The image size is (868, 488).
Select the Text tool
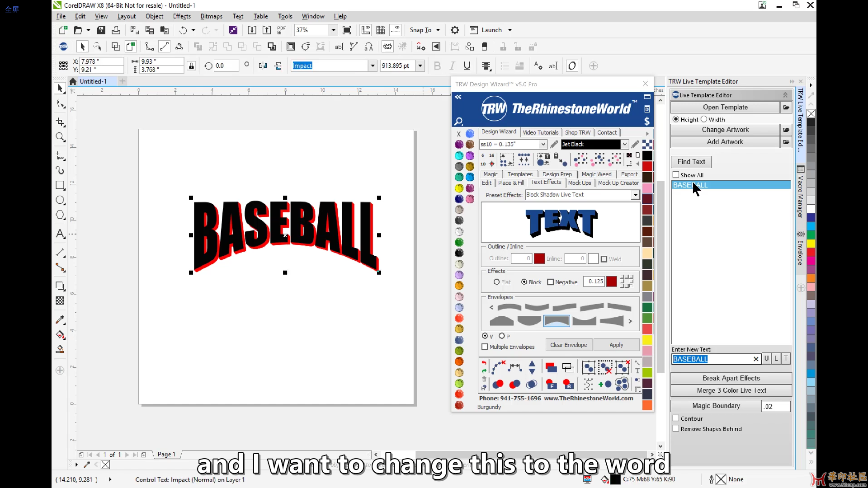[60, 234]
